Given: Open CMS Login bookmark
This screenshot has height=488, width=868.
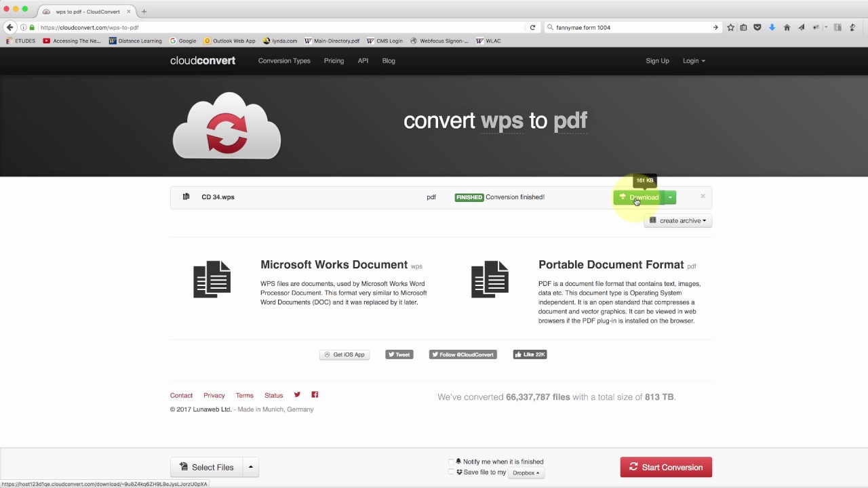Looking at the screenshot, I should 384,41.
